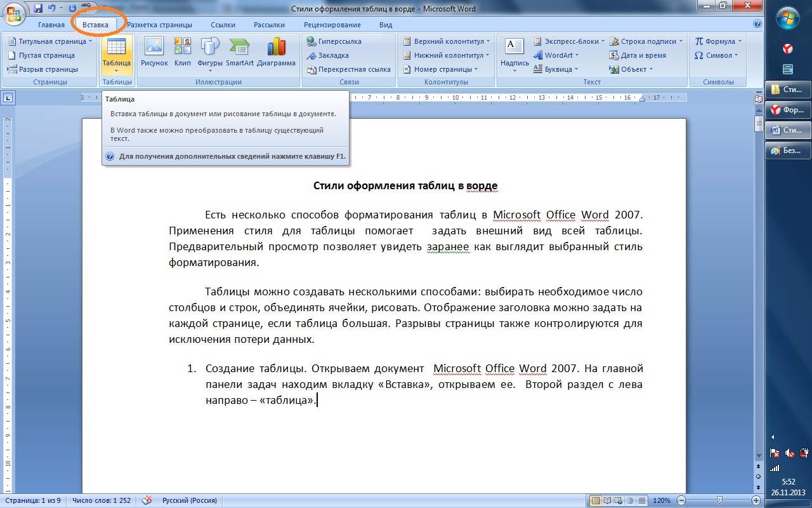Open Верхний колонтитул header dropdown

click(x=448, y=41)
